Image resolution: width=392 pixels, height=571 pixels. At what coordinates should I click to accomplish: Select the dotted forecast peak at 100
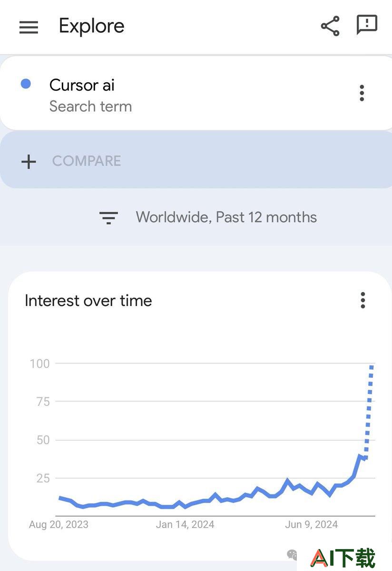coord(372,365)
